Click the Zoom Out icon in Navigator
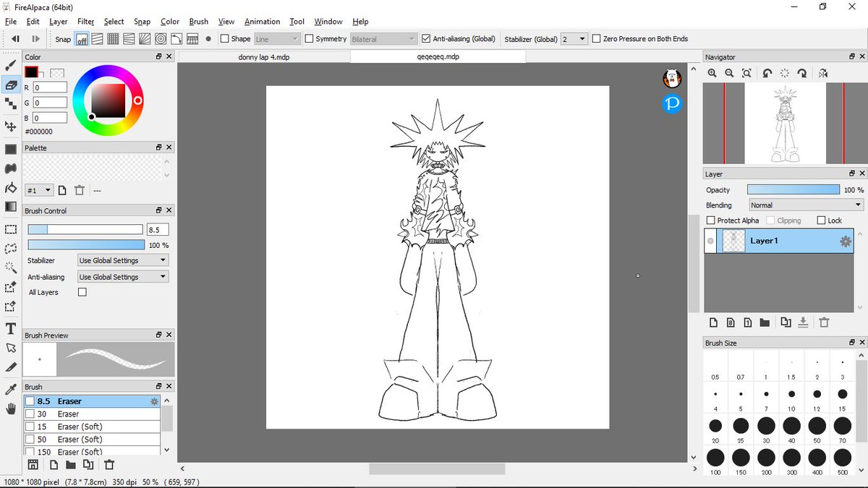 [729, 73]
